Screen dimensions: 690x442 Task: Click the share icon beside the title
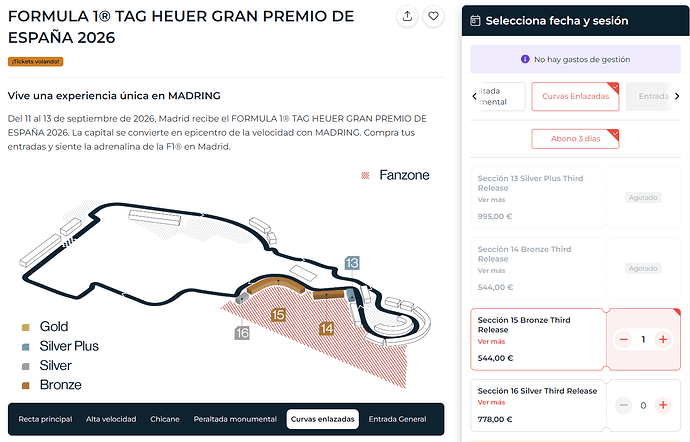[x=407, y=16]
